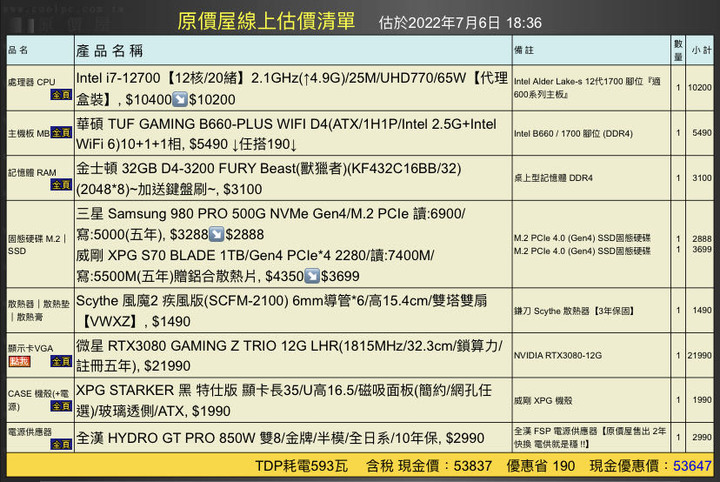This screenshot has width=720, height=482.
Task: Select the 微星 RTX3080 GAMING Z TRIO text
Action: pos(289,355)
